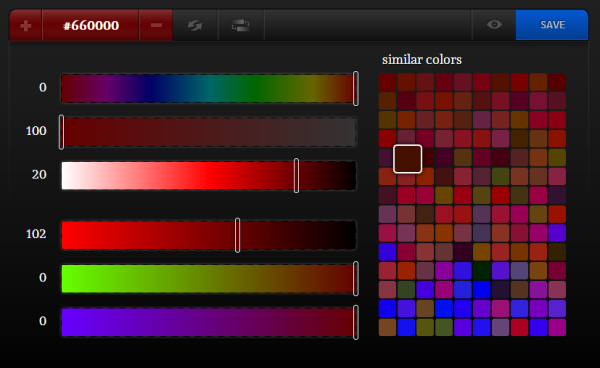The image size is (600, 368).
Task: Click the lightness slider handle at 20
Action: (x=297, y=176)
